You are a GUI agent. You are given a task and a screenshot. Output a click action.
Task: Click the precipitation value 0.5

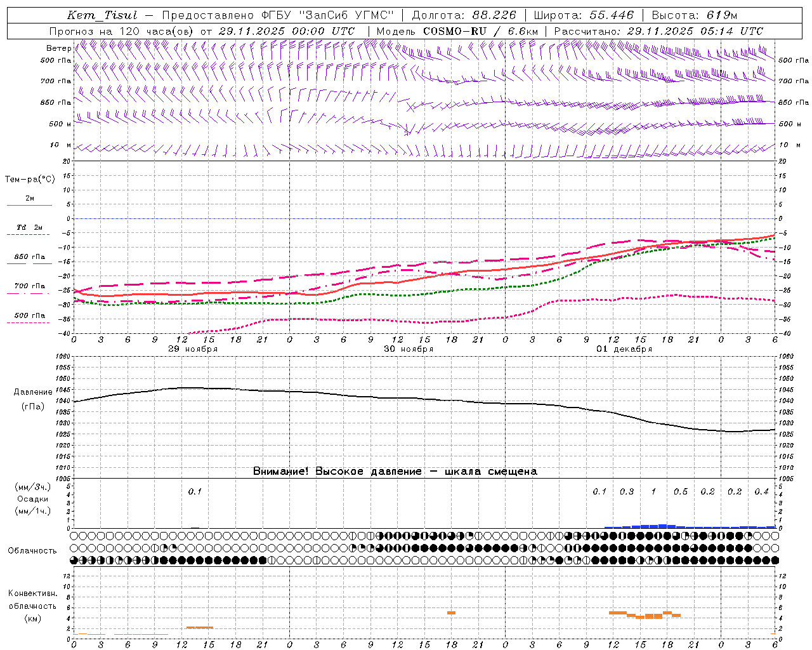pos(681,492)
